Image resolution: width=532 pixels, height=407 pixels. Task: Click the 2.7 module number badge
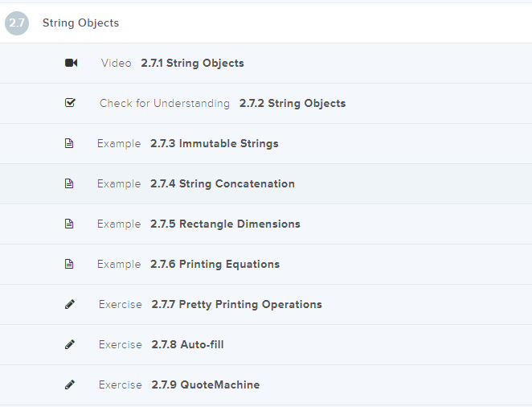pos(17,23)
